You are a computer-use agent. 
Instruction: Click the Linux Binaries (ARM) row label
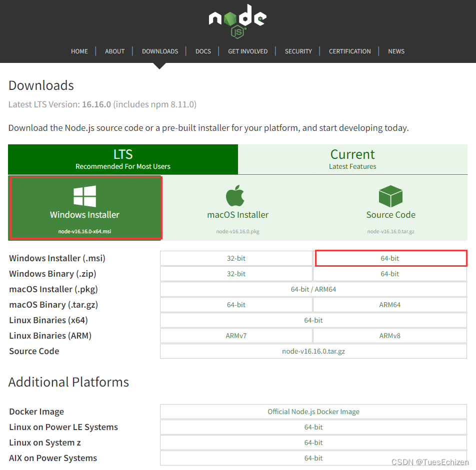point(50,336)
